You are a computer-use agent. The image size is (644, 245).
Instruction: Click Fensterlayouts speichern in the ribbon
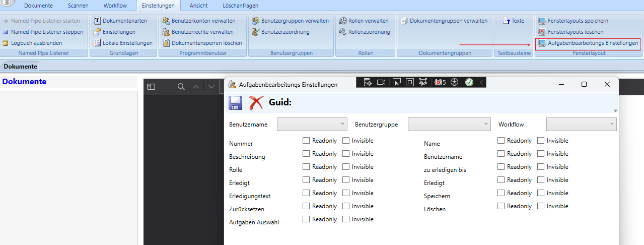pyautogui.click(x=573, y=21)
